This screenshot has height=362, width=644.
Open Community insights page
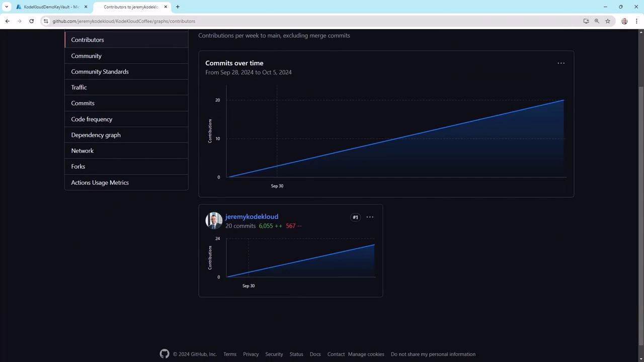point(126,56)
